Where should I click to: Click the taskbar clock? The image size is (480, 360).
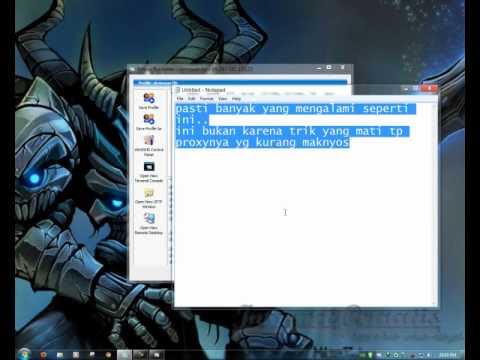[448, 355]
